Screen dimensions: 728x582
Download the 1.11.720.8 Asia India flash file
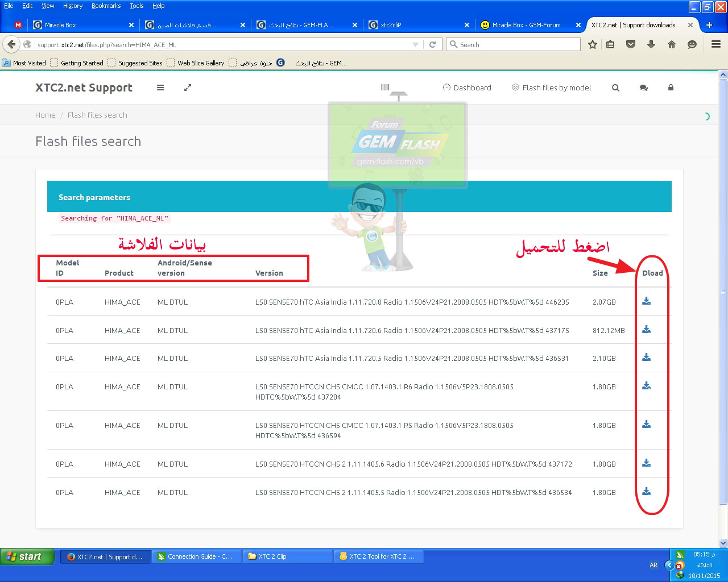[x=646, y=301]
